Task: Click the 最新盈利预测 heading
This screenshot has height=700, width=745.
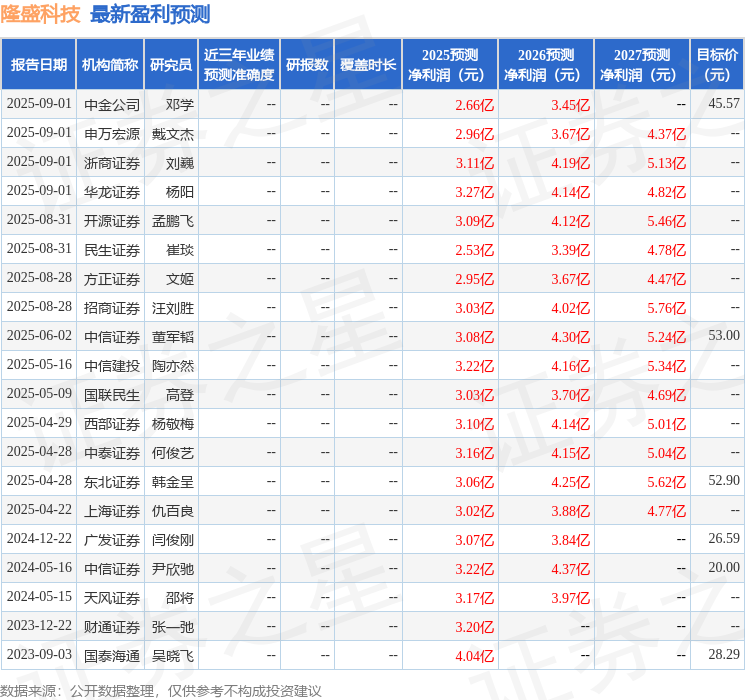Action: [x=150, y=14]
